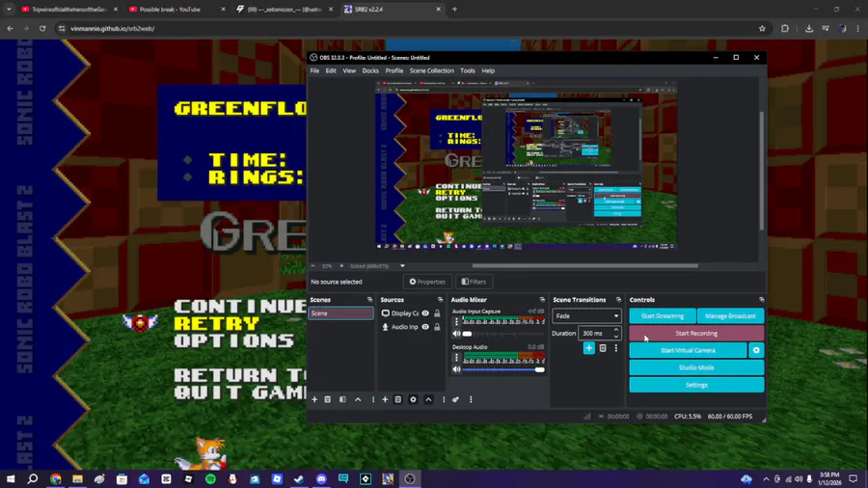This screenshot has width=868, height=488.
Task: Open the OBS File menu
Action: tap(314, 70)
